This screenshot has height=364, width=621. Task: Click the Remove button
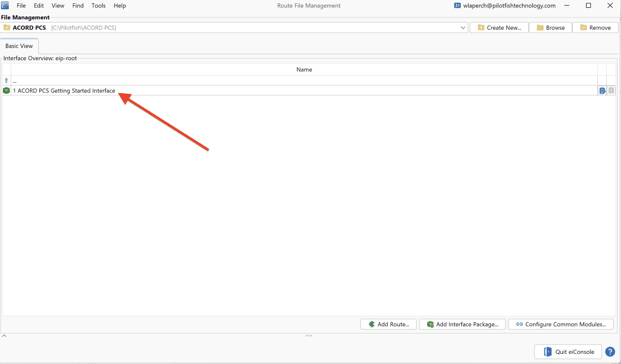click(595, 28)
